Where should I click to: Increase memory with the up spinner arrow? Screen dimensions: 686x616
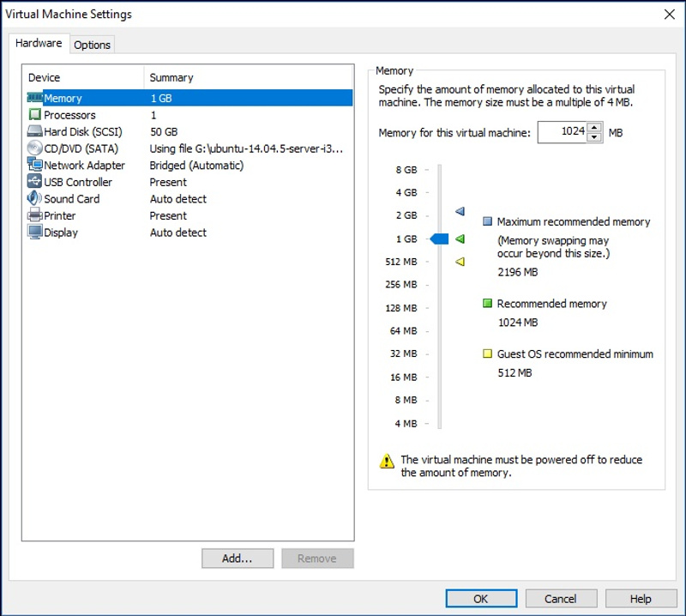(x=595, y=128)
